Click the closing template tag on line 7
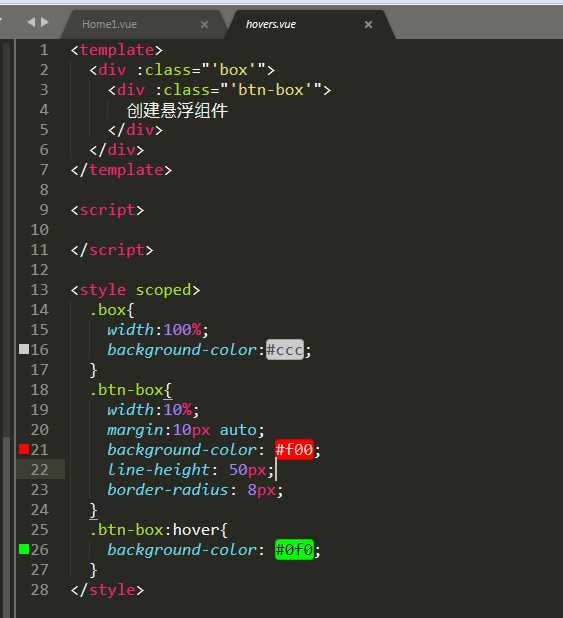 pyautogui.click(x=121, y=170)
